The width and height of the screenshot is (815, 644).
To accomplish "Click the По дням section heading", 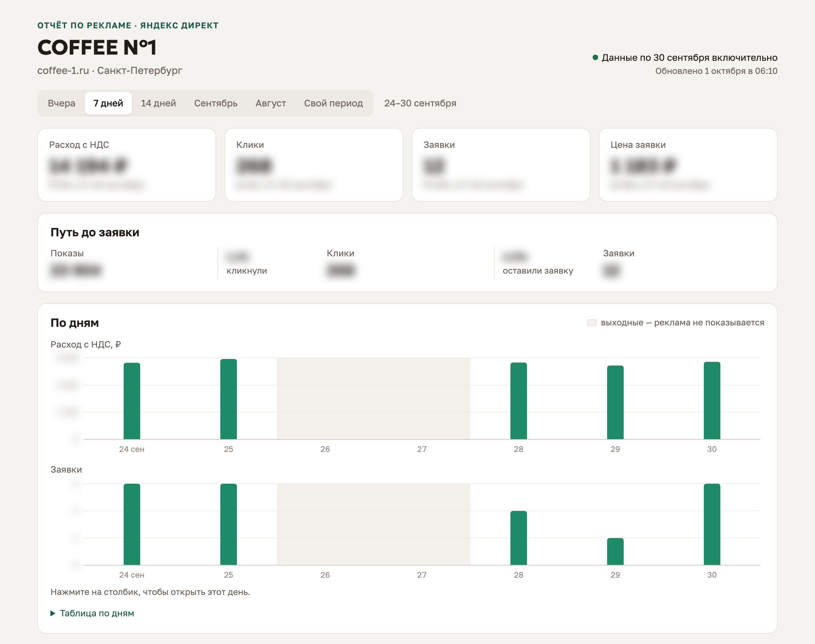I will click(75, 323).
